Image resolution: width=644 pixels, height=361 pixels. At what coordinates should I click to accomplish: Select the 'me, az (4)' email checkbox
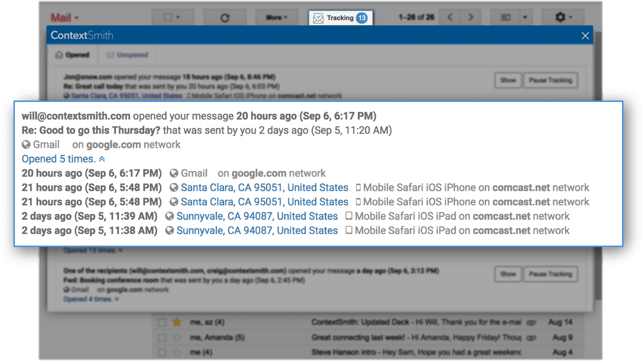coord(162,322)
